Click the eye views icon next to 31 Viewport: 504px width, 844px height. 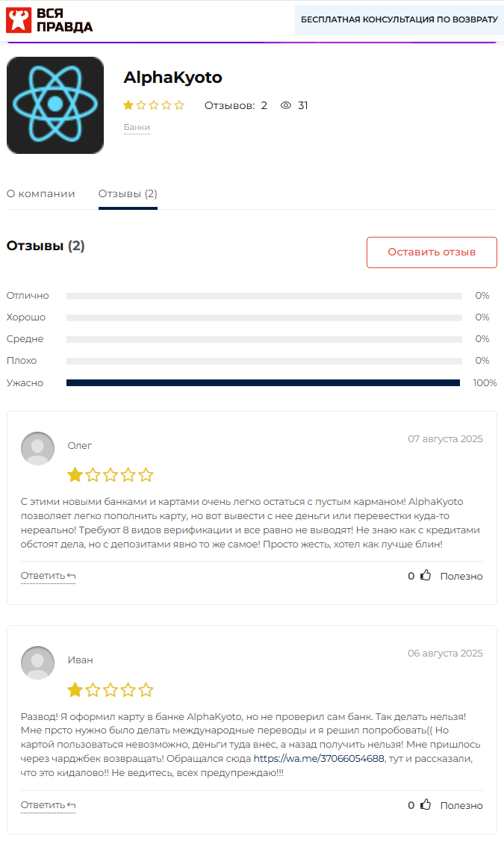(x=286, y=105)
